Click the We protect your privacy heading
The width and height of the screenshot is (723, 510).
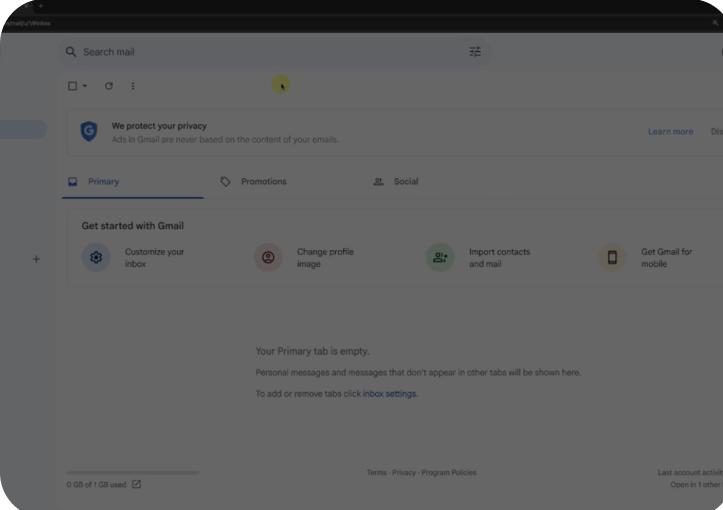coord(159,126)
